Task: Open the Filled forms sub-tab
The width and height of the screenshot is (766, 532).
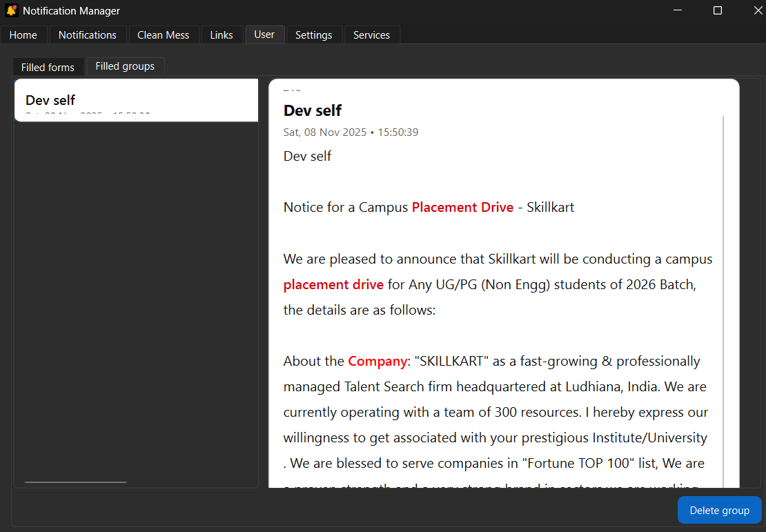Action: 48,68
